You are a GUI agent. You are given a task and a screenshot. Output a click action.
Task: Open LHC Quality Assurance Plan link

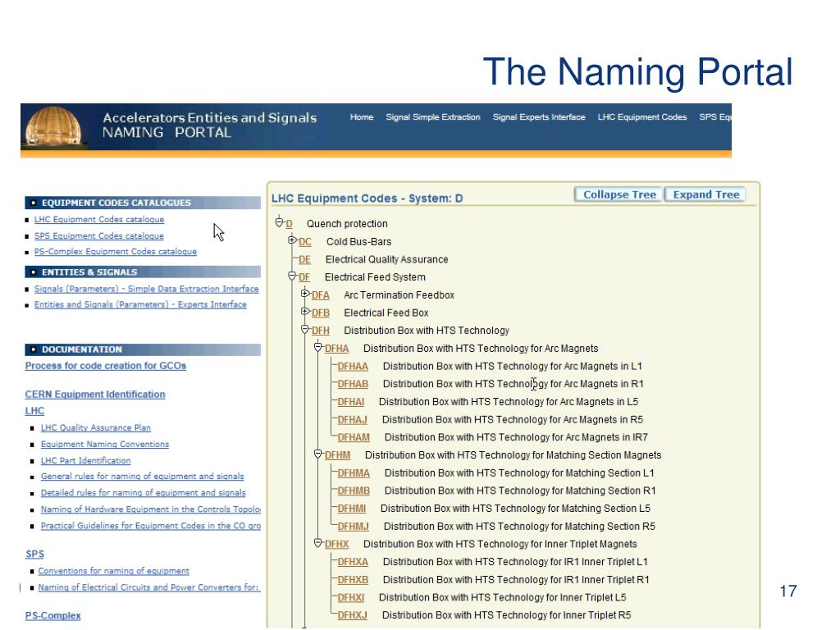(x=96, y=427)
